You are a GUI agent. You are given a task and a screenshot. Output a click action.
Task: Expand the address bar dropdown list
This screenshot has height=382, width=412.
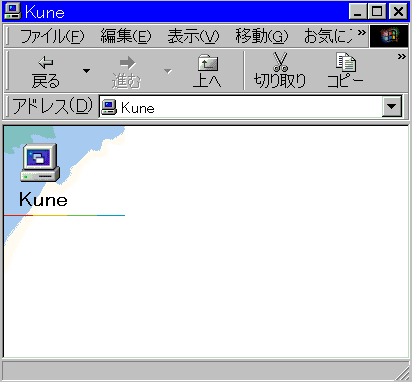click(x=392, y=107)
